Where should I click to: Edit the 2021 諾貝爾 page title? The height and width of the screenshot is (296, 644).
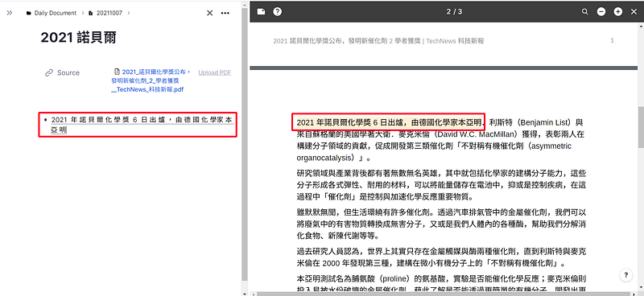coord(78,38)
